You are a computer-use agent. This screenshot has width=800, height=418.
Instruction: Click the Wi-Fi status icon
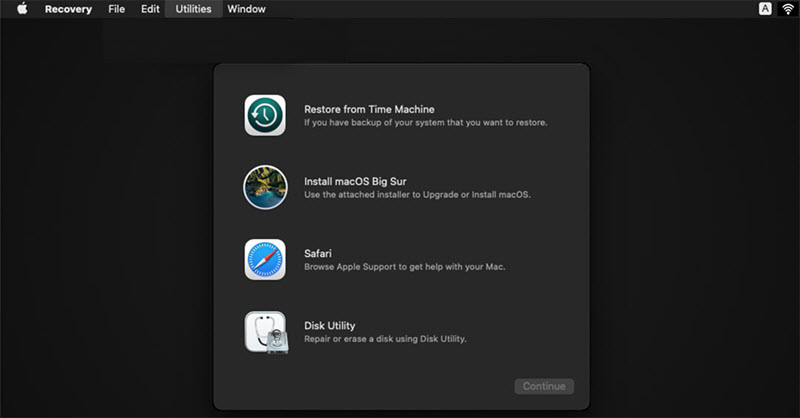click(788, 9)
